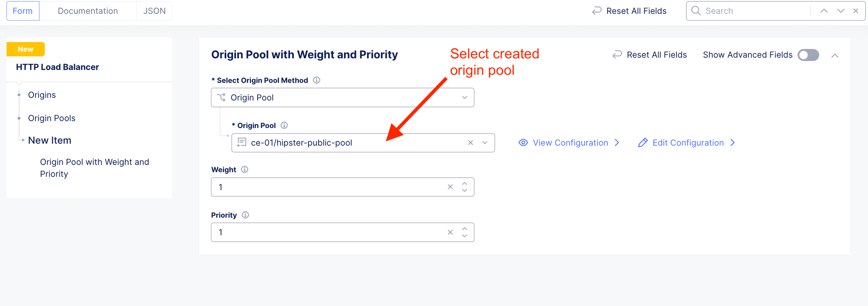The image size is (868, 306).
Task: Switch to the Documentation tab
Action: 88,11
